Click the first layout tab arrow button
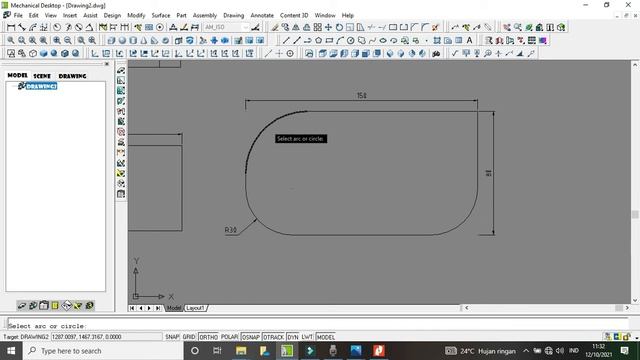640x360 pixels. coord(132,308)
